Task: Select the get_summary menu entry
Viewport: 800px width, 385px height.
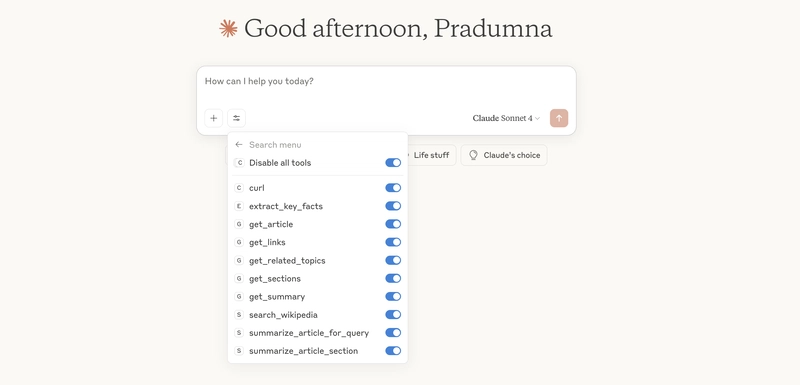Action: tap(317, 296)
